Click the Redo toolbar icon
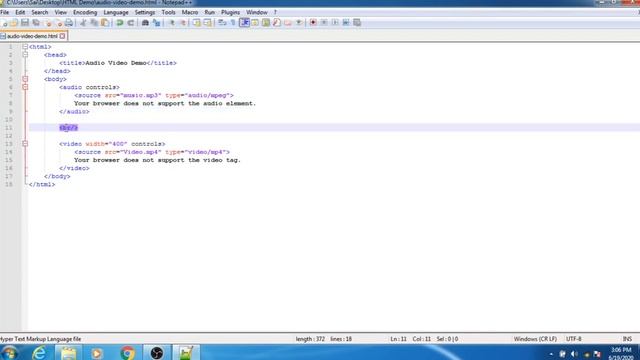Screen dimensions: 640x360 click(131, 23)
